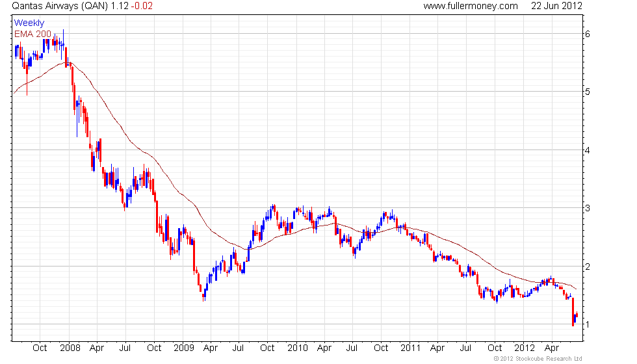
Task: Click the 6 label on the price axis
Action: [588, 34]
